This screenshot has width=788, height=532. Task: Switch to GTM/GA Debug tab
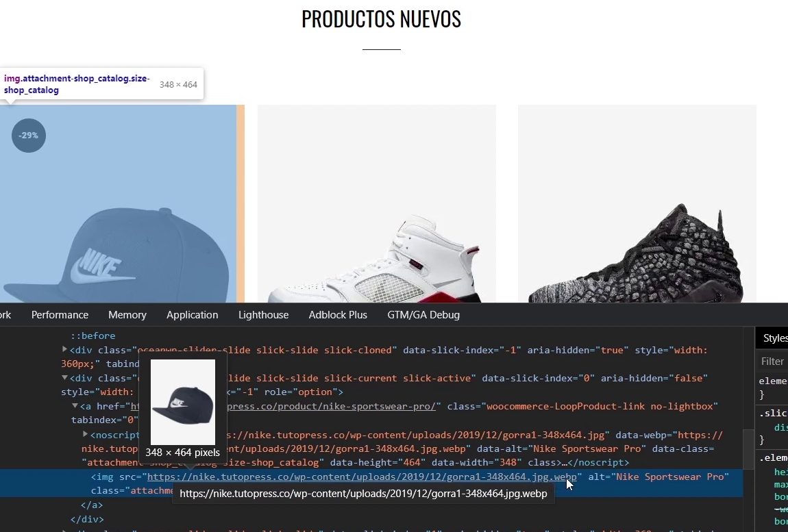(423, 315)
